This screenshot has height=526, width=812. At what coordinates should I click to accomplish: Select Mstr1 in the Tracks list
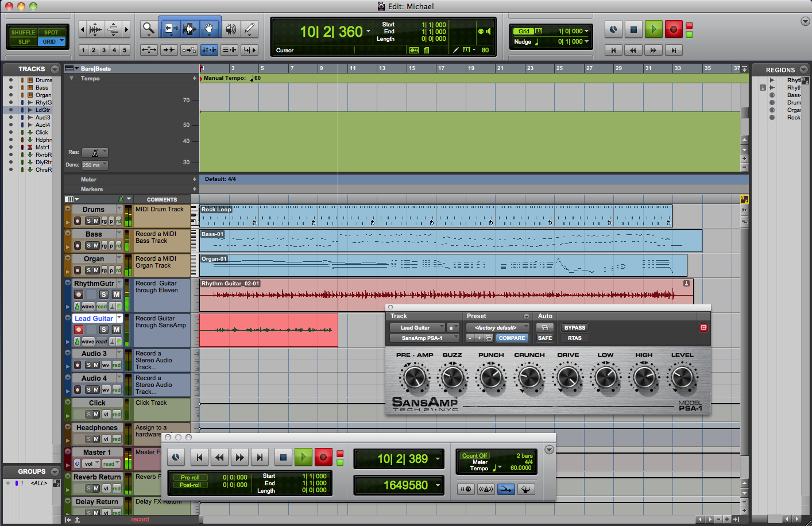[x=42, y=148]
